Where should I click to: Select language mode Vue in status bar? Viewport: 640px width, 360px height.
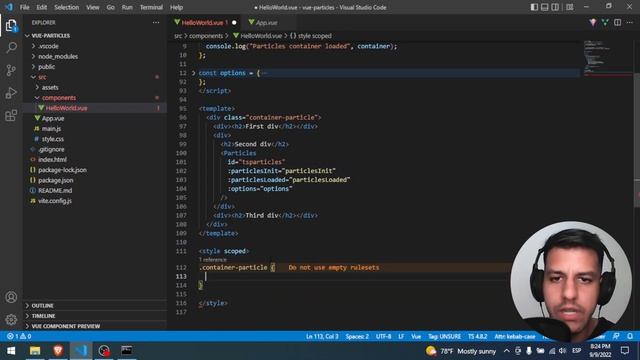click(x=416, y=336)
